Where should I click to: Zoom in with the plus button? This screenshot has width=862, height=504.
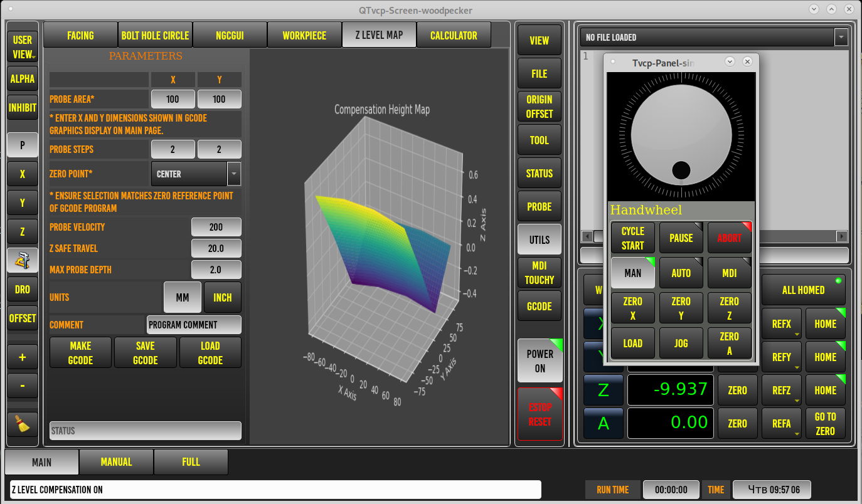23,357
